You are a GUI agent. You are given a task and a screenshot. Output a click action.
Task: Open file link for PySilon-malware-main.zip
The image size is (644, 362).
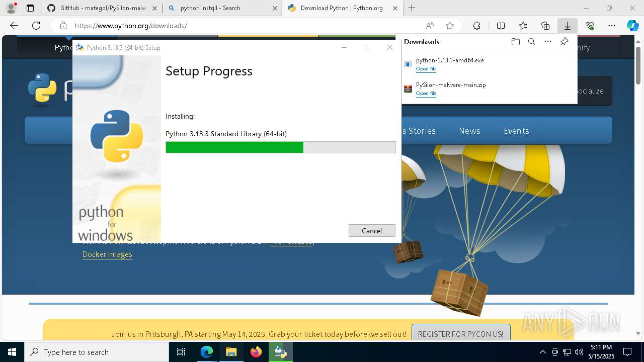click(426, 94)
